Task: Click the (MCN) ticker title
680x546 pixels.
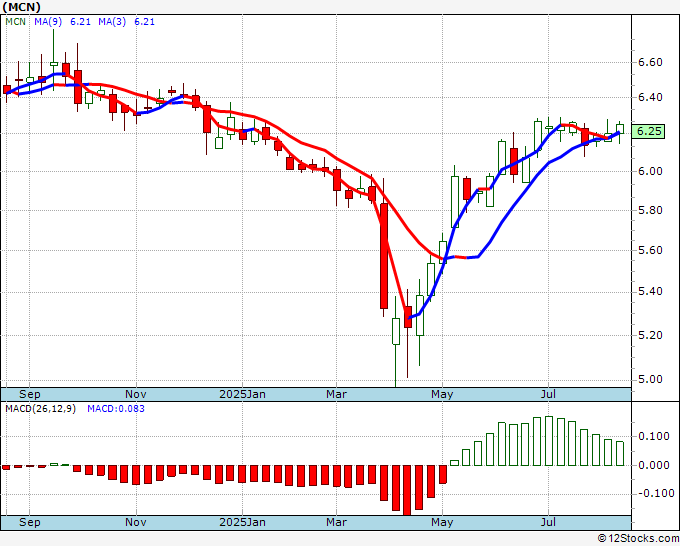Action: 22,7
